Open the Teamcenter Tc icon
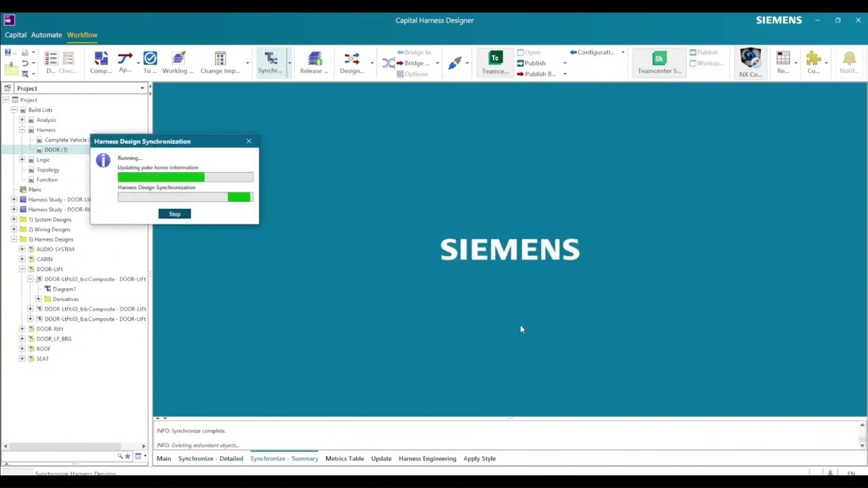Viewport: 868px width, 488px height. (x=495, y=58)
